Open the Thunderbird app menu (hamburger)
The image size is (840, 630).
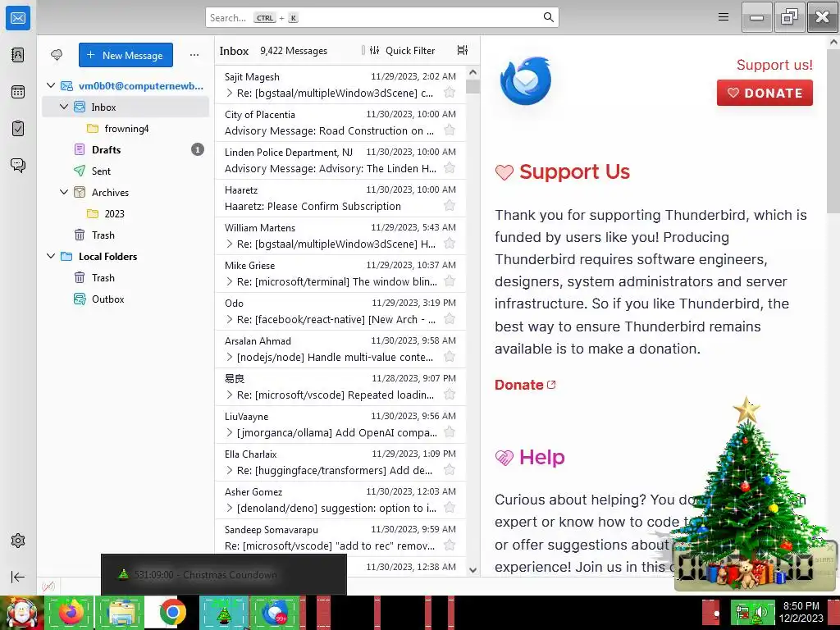[724, 17]
